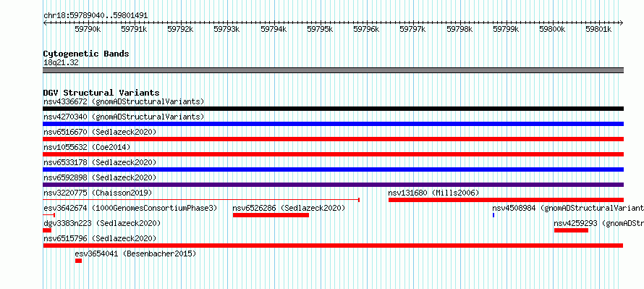Click the gray 18q21.32 cytogenetic band bar
This screenshot has height=289, width=644.
pyautogui.click(x=333, y=70)
